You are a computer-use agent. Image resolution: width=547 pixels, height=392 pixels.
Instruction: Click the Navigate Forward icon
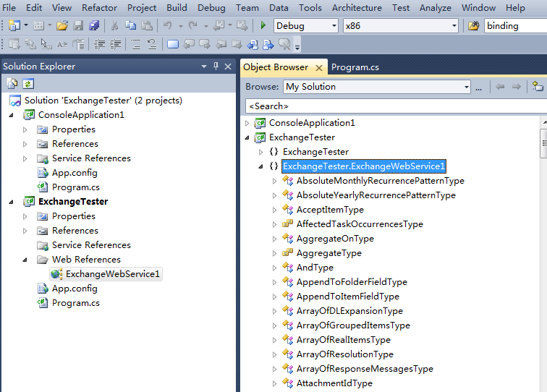(242, 25)
